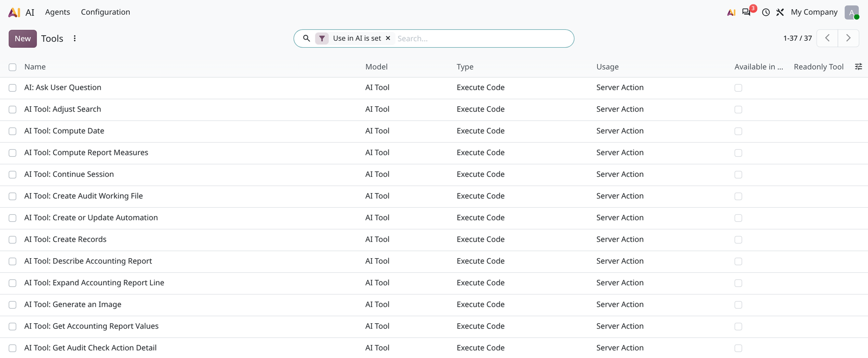Open the AI app home logo
868x358 pixels.
point(15,12)
